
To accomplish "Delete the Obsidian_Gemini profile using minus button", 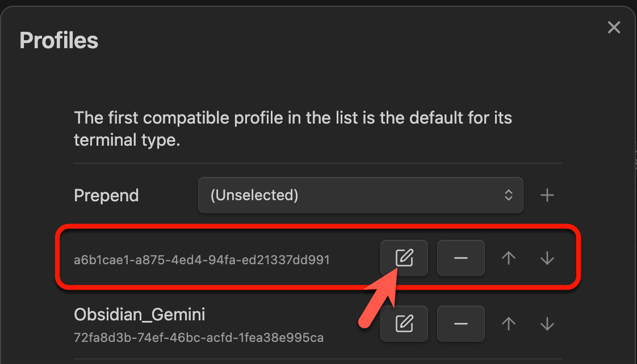I will click(x=460, y=324).
